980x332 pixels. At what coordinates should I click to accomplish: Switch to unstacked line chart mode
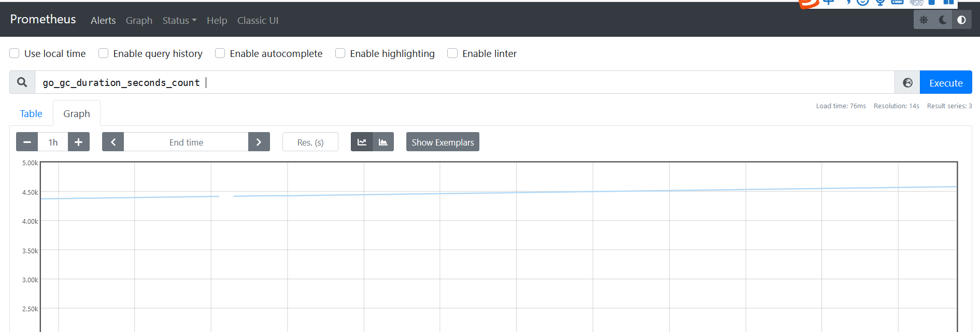tap(362, 142)
